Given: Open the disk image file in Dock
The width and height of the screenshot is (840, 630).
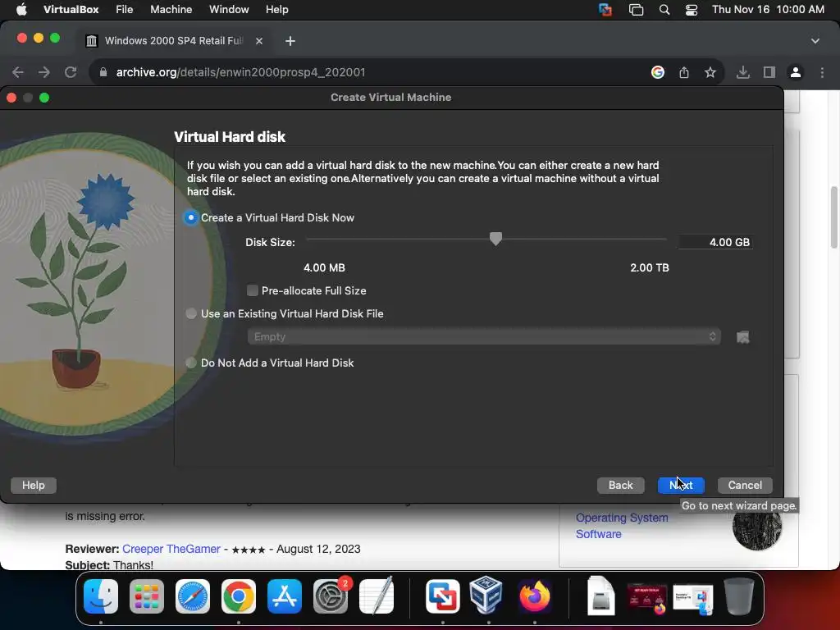Looking at the screenshot, I should 600,596.
